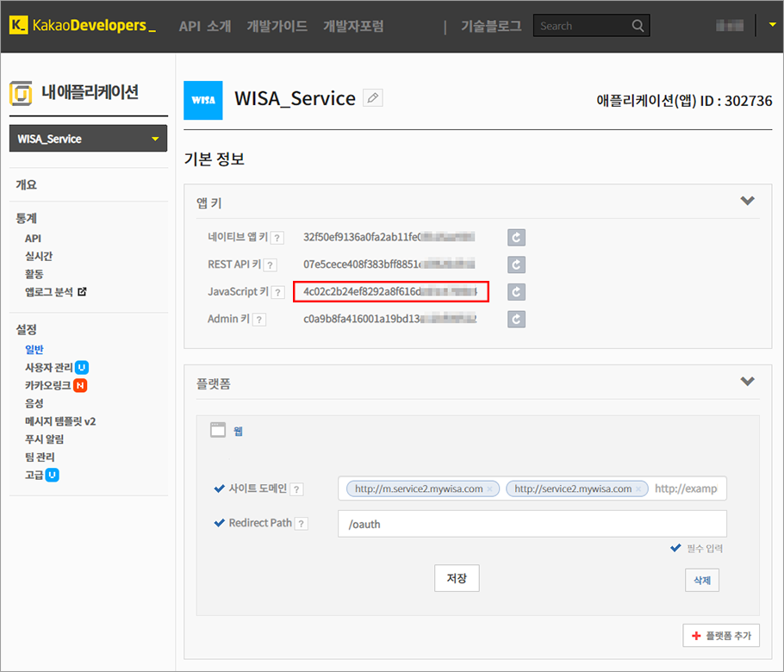Go to the 기술블로그 link
The width and height of the screenshot is (784, 672).
pyautogui.click(x=491, y=26)
